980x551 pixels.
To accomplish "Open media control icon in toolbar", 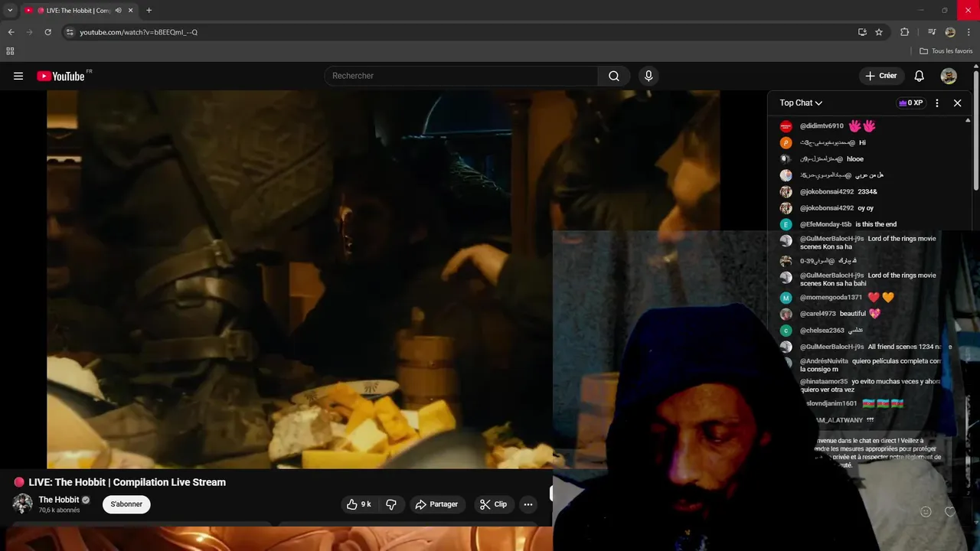I will [932, 32].
